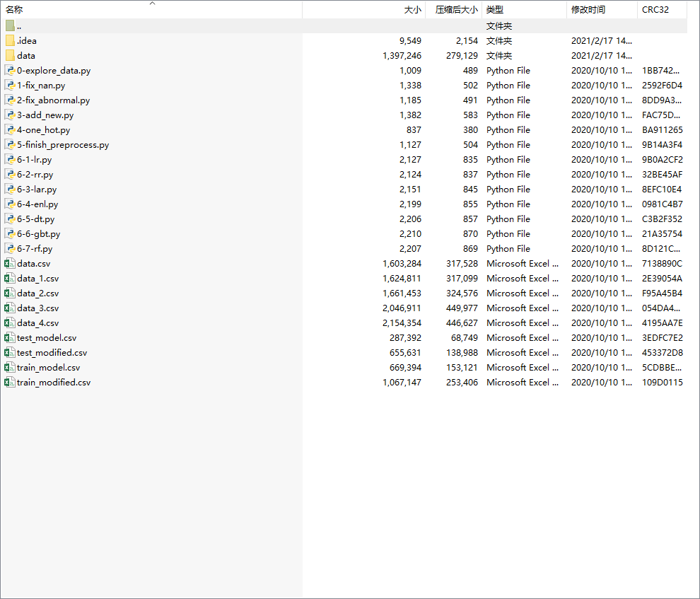Select file name data_3.csv
Viewport: 700px width, 599px height.
38,308
